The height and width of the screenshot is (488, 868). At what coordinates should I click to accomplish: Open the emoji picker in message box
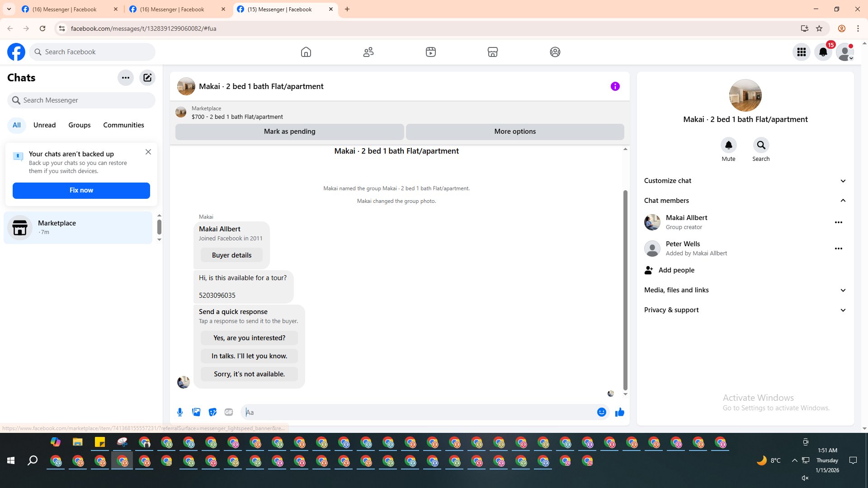601,412
